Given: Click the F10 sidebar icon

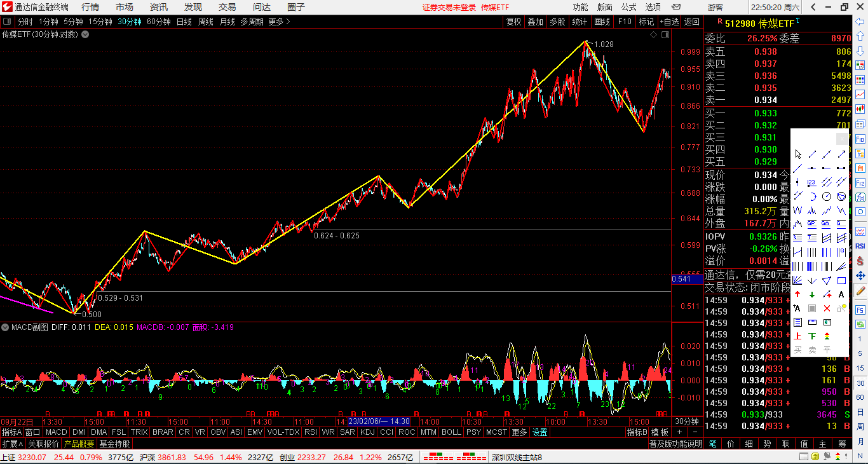Looking at the screenshot, I should [x=860, y=139].
